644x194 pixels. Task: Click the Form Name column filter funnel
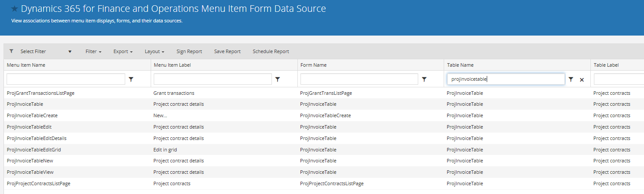424,79
